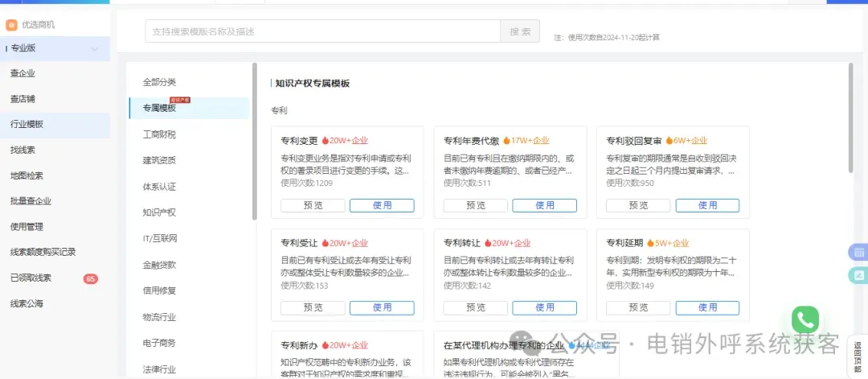Preview the 专利年费代缴 template
The height and width of the screenshot is (379, 868).
click(476, 205)
